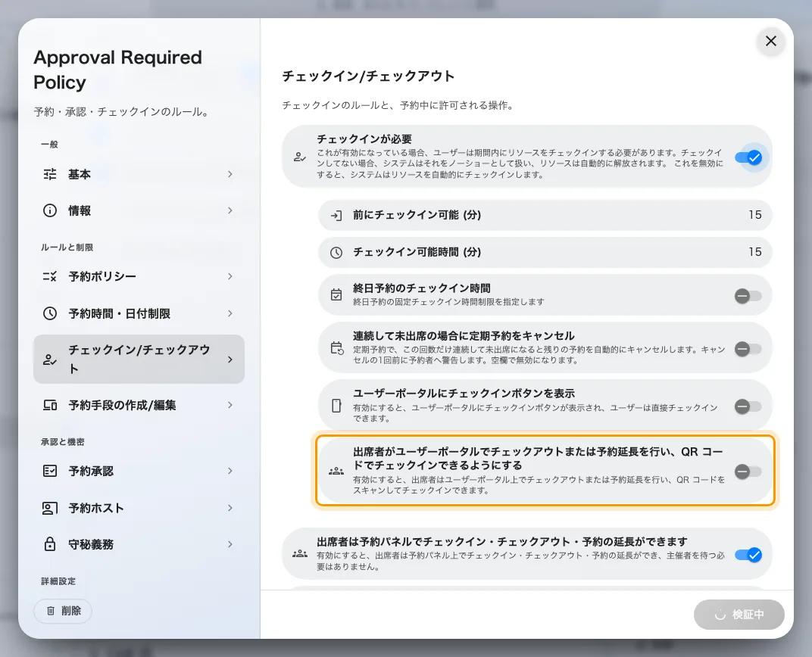
Task: Disable 出席者は予約パネルでチェックイン toggle
Action: click(748, 555)
